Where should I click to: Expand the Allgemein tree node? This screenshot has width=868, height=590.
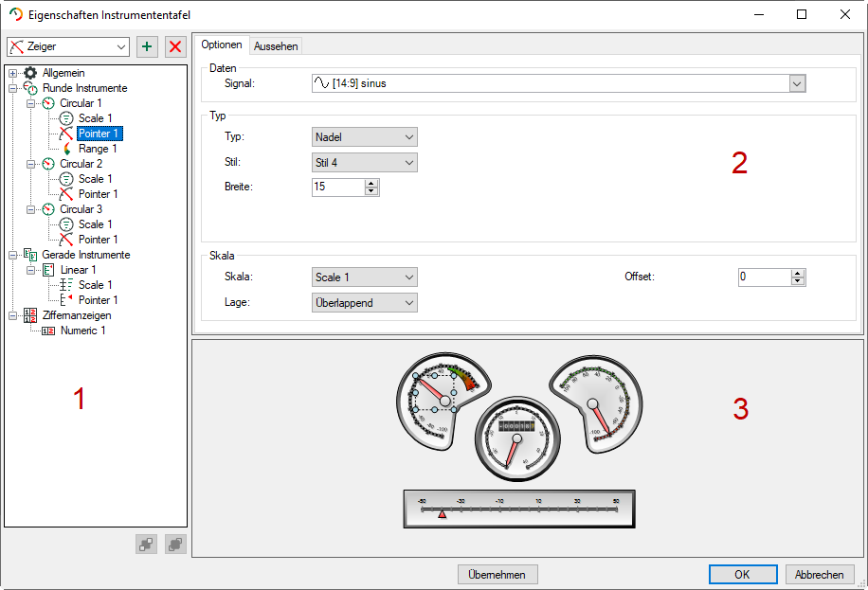pyautogui.click(x=12, y=73)
